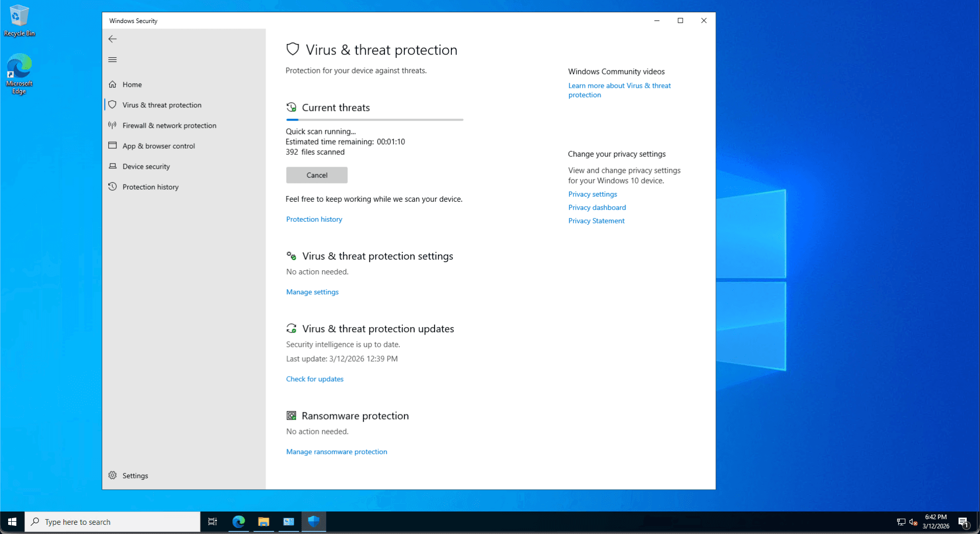This screenshot has height=534, width=980.
Task: Open Task View from the taskbar
Action: tap(212, 522)
